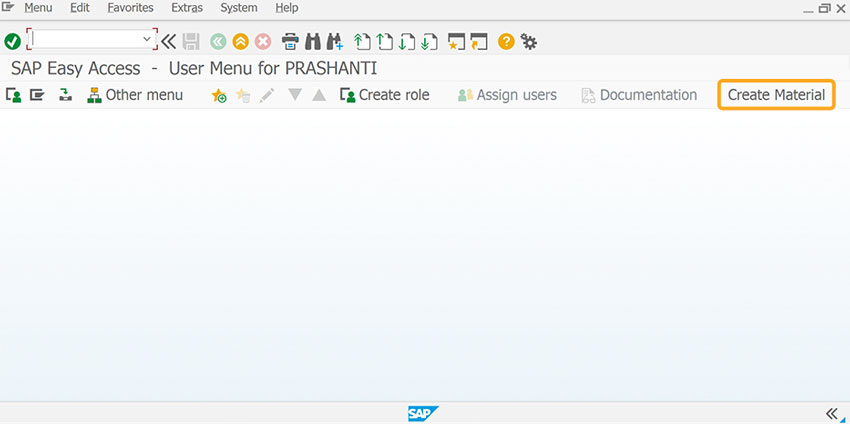Click the First Page icon
Image resolution: width=850 pixels, height=424 pixels.
(362, 42)
